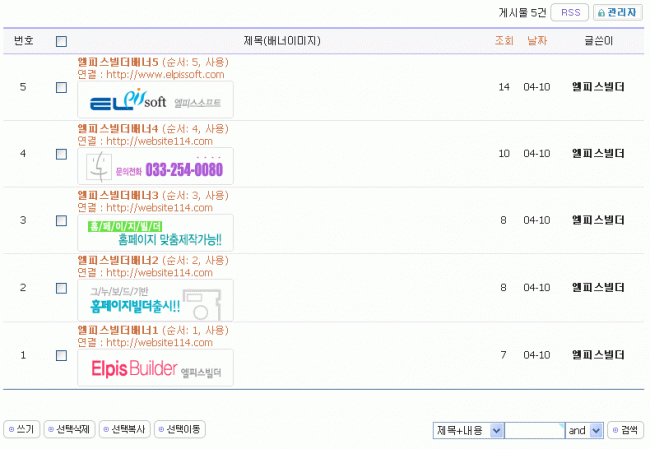650x449 pixels.
Task: Sort by the 날짜 date column header
Action: 537,41
